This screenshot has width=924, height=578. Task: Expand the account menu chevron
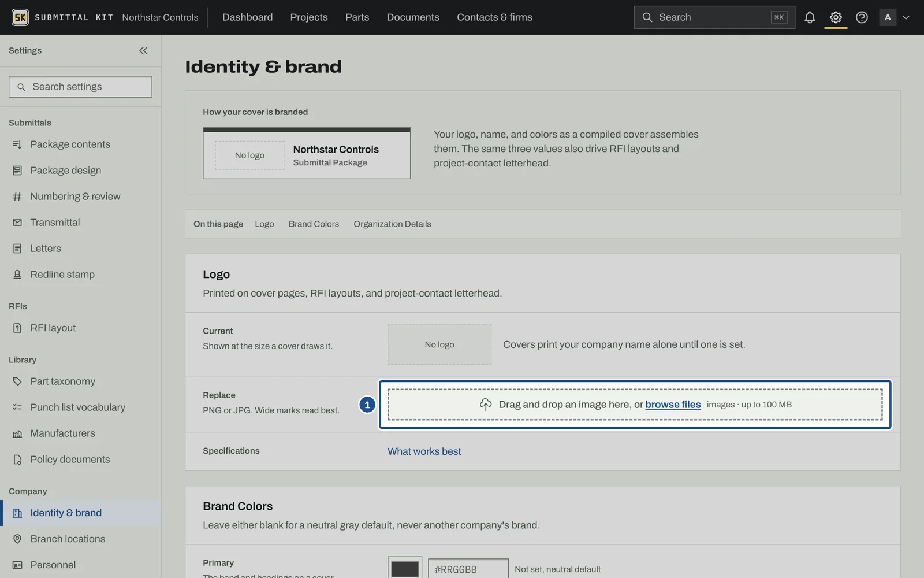point(906,17)
